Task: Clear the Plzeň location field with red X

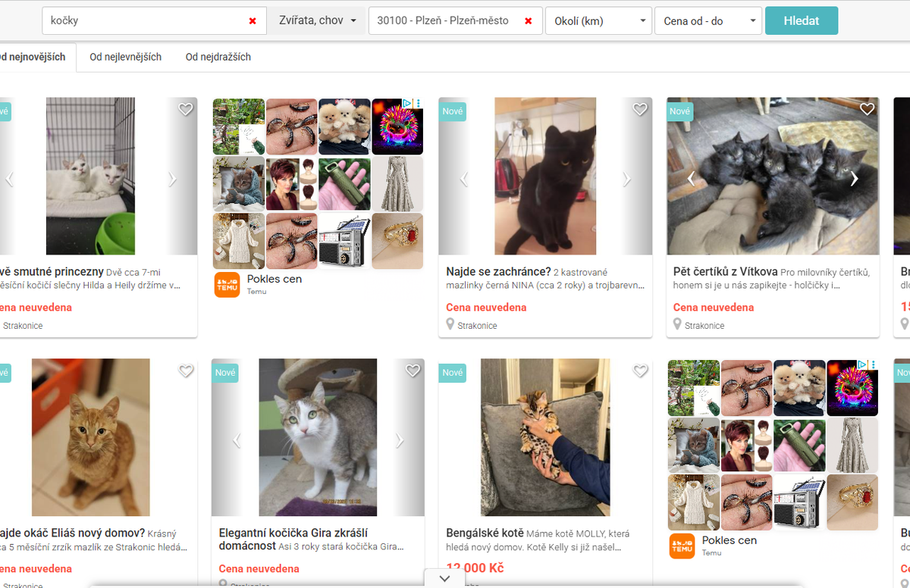Action: point(529,21)
